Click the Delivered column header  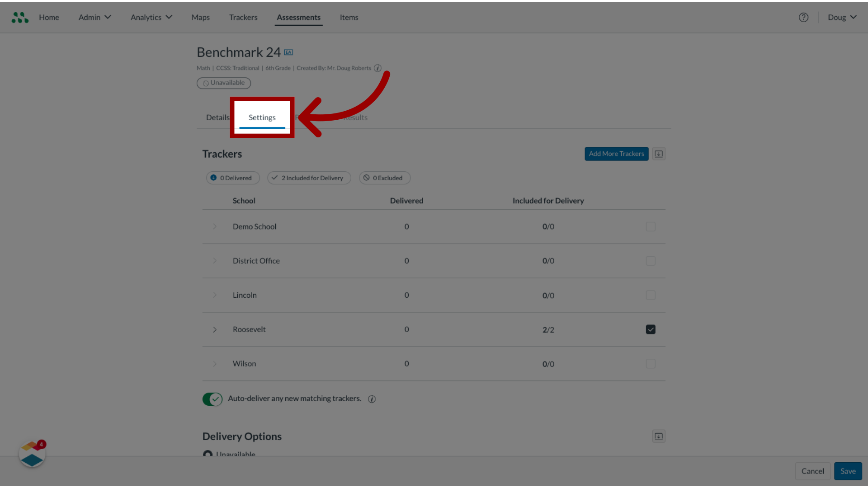[406, 201]
